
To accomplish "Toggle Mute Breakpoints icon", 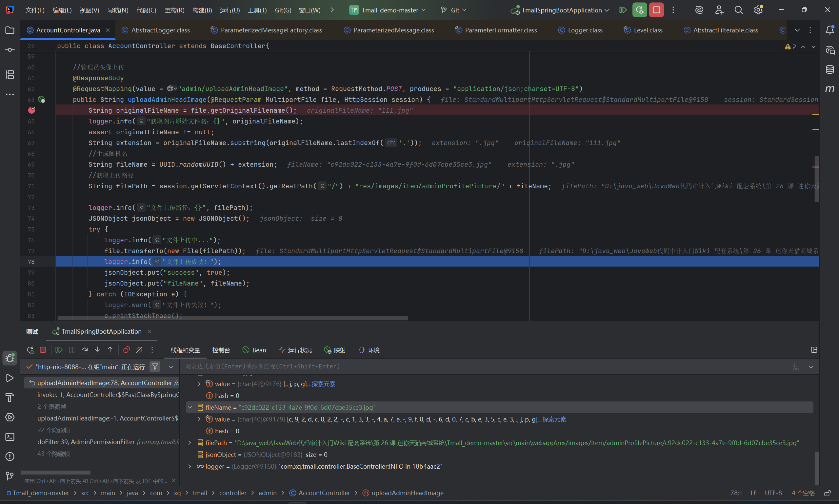I will [139, 350].
